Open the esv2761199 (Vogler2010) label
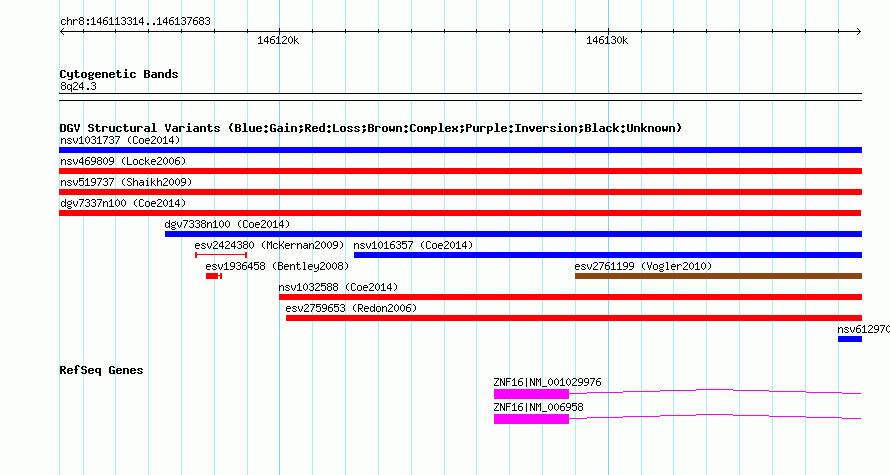The width and height of the screenshot is (890, 475). tap(643, 266)
